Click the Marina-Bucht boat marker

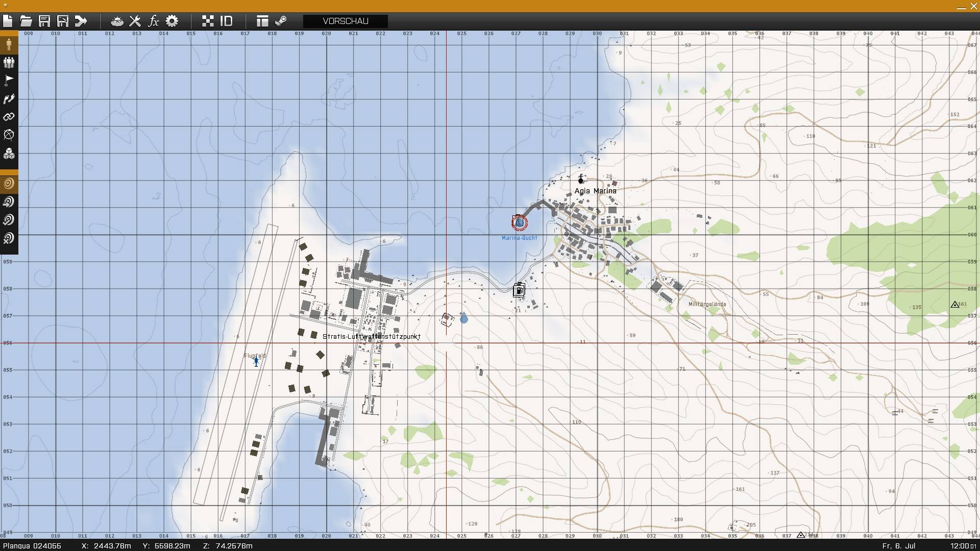coord(519,222)
